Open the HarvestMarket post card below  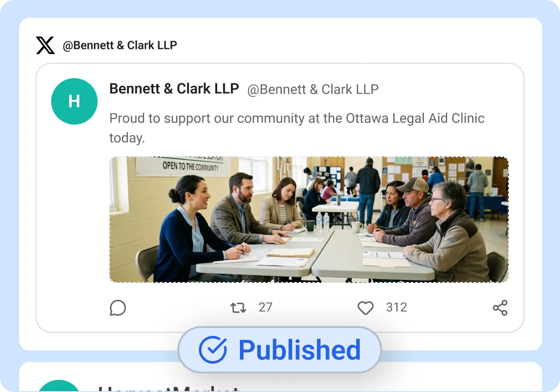coord(280,377)
